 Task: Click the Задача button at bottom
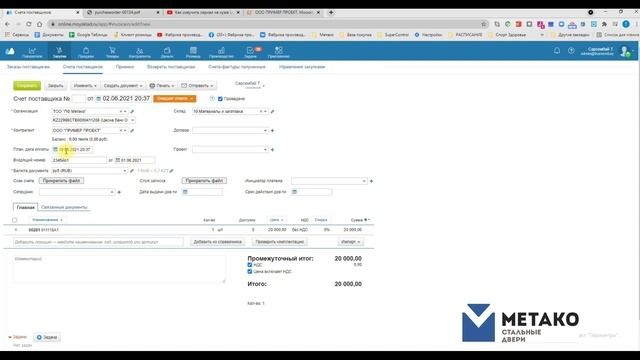(47, 338)
